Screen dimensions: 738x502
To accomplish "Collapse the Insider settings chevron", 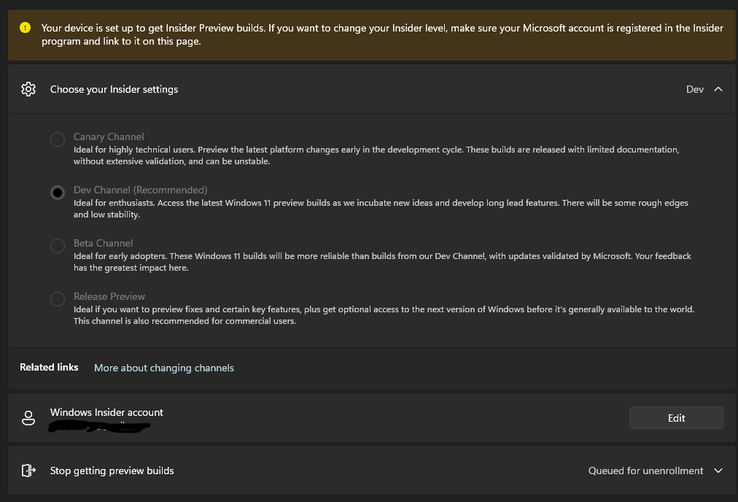I will point(718,89).
